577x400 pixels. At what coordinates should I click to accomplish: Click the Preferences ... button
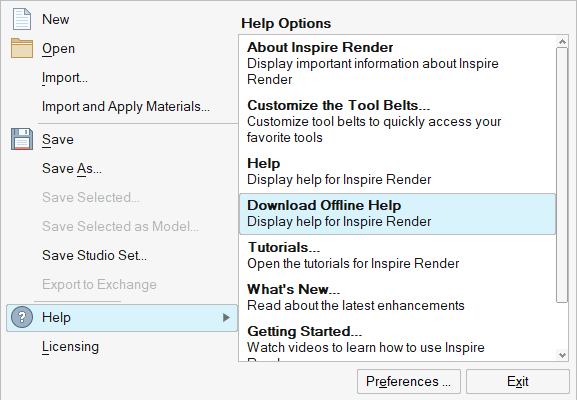[x=408, y=382]
